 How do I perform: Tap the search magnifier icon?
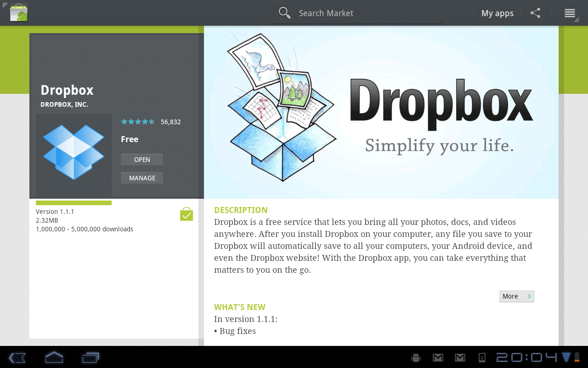point(285,13)
